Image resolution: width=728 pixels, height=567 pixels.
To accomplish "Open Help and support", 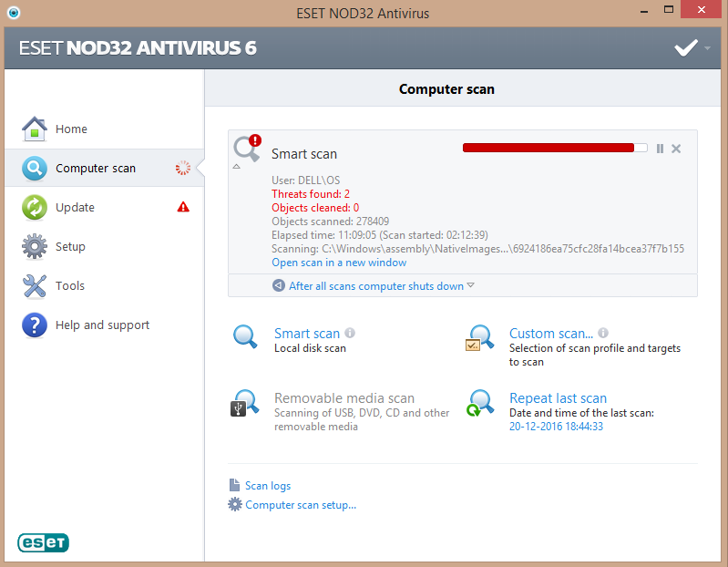I will 105,325.
